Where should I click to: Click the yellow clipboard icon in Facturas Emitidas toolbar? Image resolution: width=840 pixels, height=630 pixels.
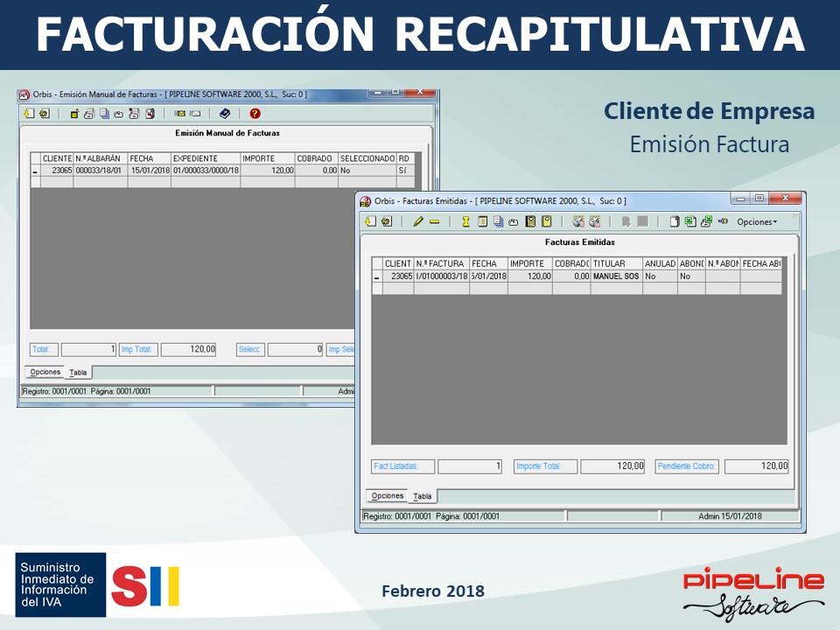pyautogui.click(x=546, y=221)
